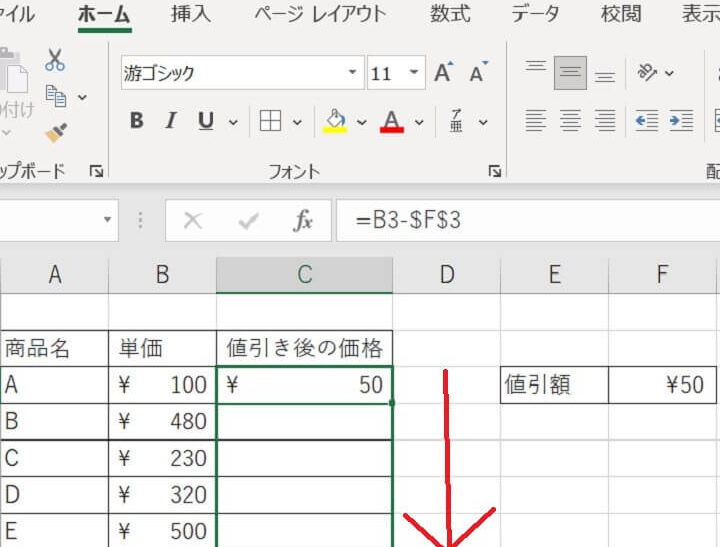Image resolution: width=720 pixels, height=547 pixels.
Task: Click the Decrease Indent icon
Action: 647,122
